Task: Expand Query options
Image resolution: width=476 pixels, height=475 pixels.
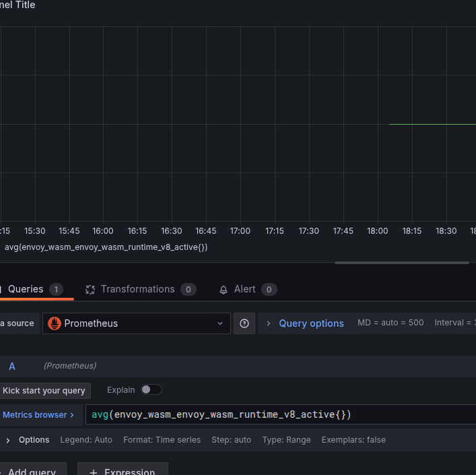Action: click(x=269, y=323)
